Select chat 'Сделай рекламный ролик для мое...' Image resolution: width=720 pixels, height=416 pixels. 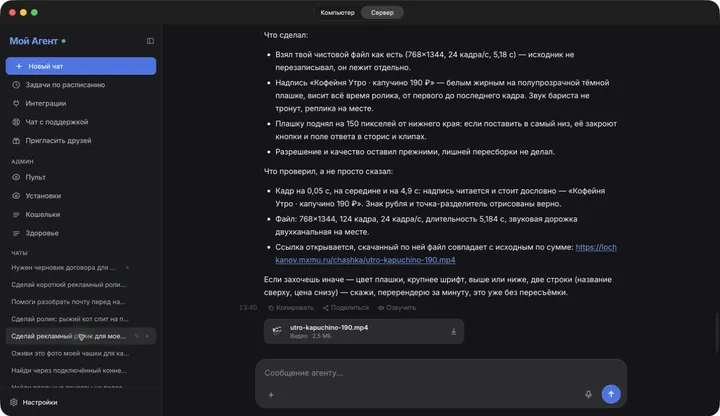point(81,336)
